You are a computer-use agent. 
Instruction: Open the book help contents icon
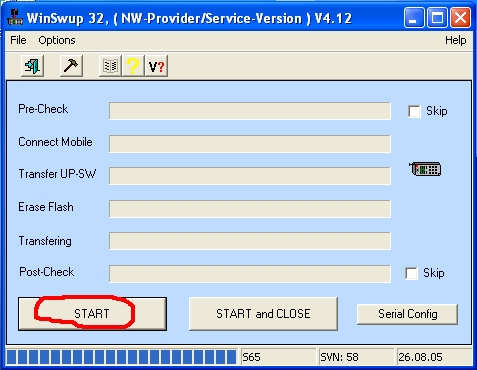110,66
